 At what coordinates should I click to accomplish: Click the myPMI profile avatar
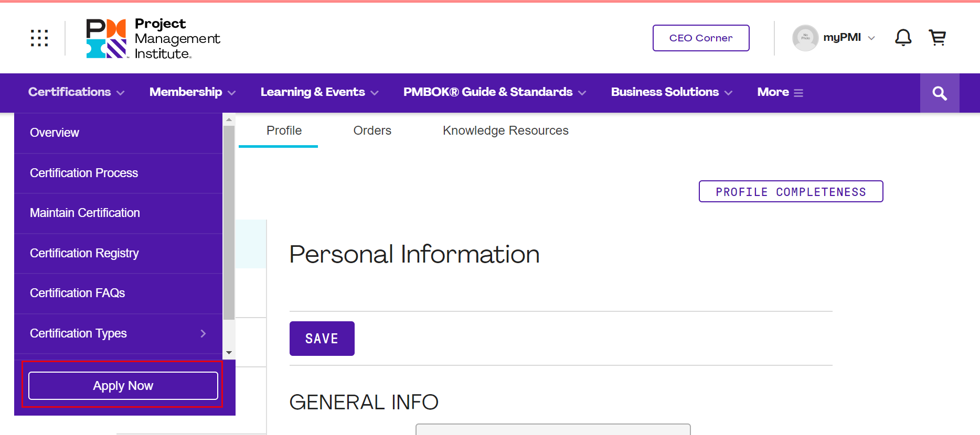(805, 38)
